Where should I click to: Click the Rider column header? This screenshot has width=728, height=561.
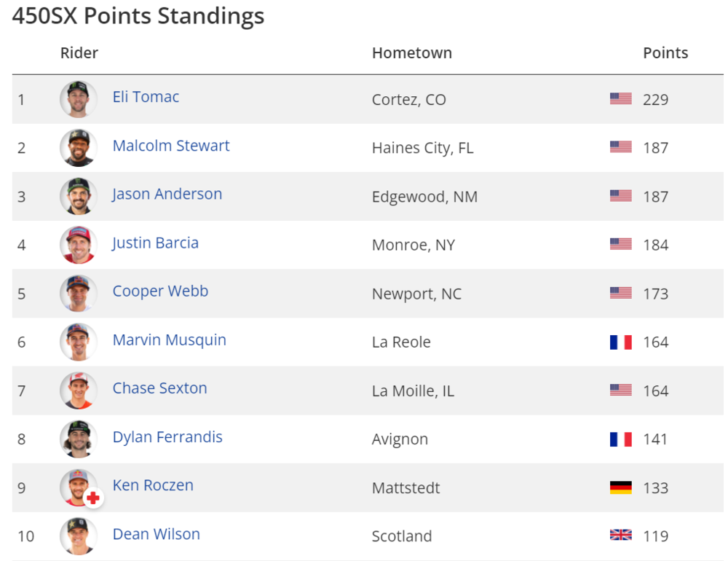click(x=79, y=53)
